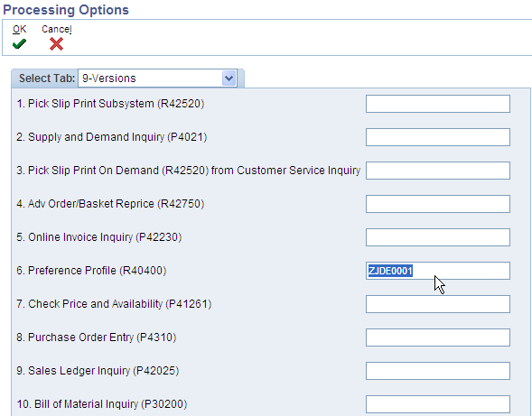
Task: Click the Adv Order/Basket Reprice field
Action: (438, 204)
